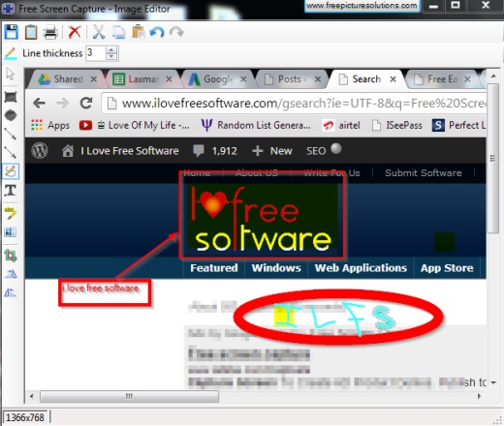Pick the arrow pointer selection tool
504x426 pixels.
(11, 74)
